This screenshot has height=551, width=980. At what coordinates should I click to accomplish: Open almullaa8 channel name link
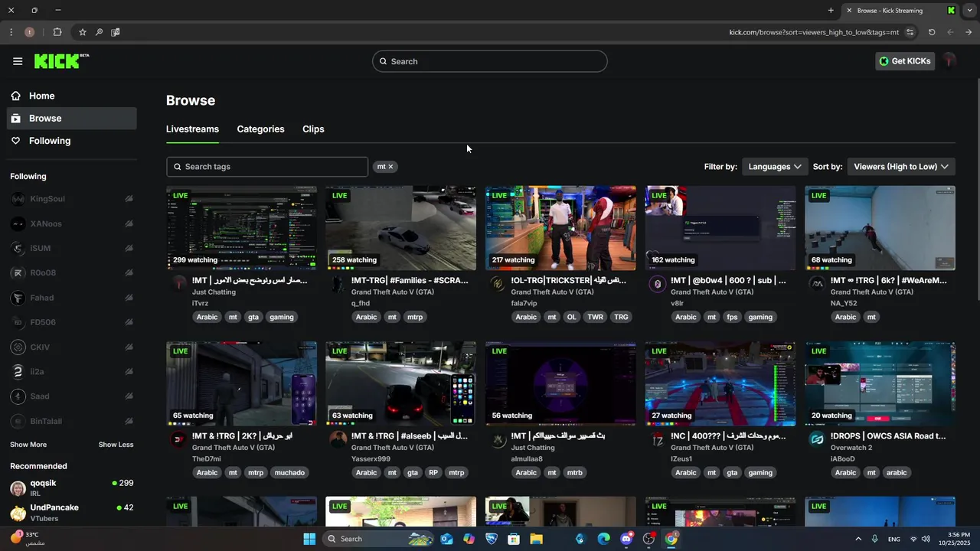click(x=528, y=459)
